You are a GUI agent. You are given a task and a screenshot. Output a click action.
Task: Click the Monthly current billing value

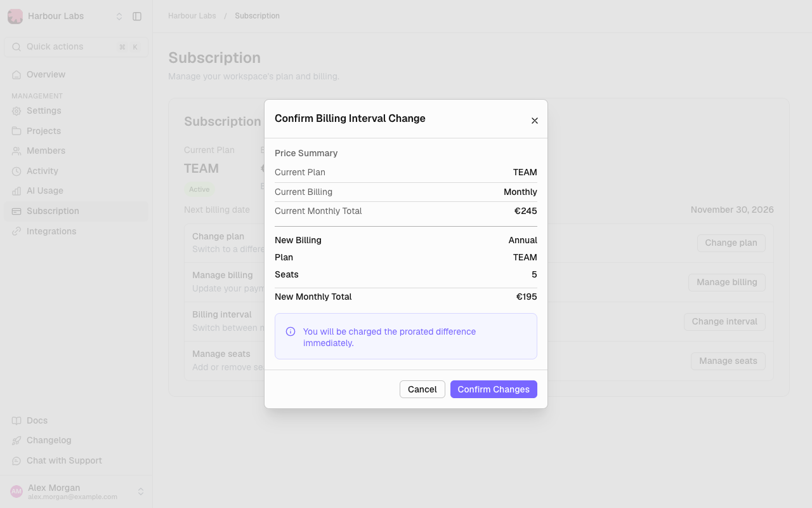point(520,192)
